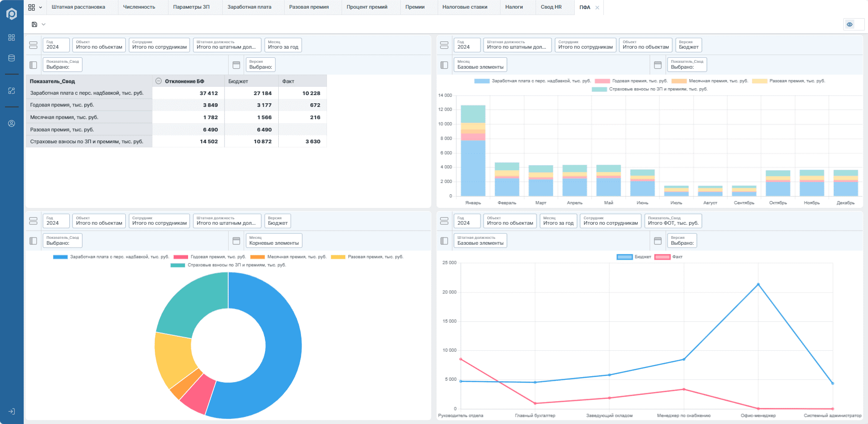
Task: Open the dashboards grid icon in sidebar
Action: point(12,37)
